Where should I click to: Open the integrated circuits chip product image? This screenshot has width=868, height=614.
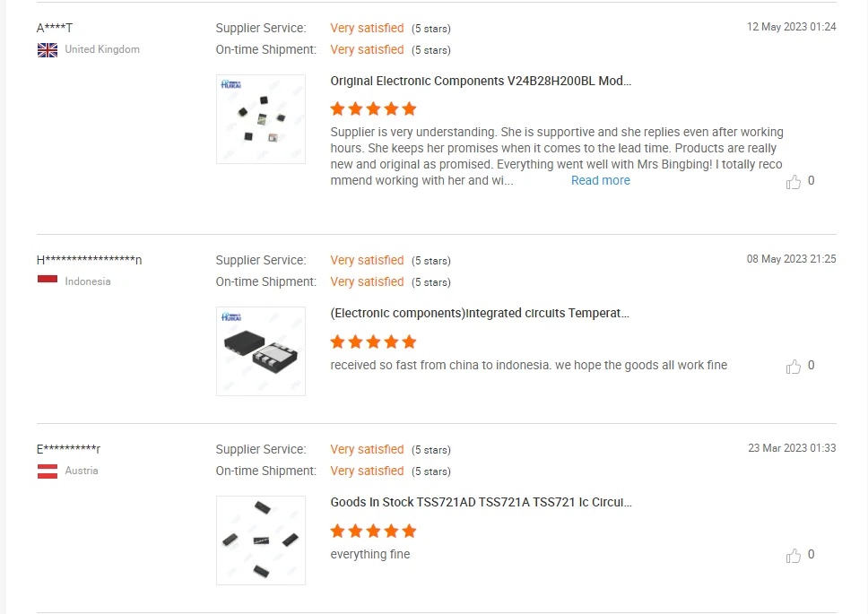coord(261,351)
